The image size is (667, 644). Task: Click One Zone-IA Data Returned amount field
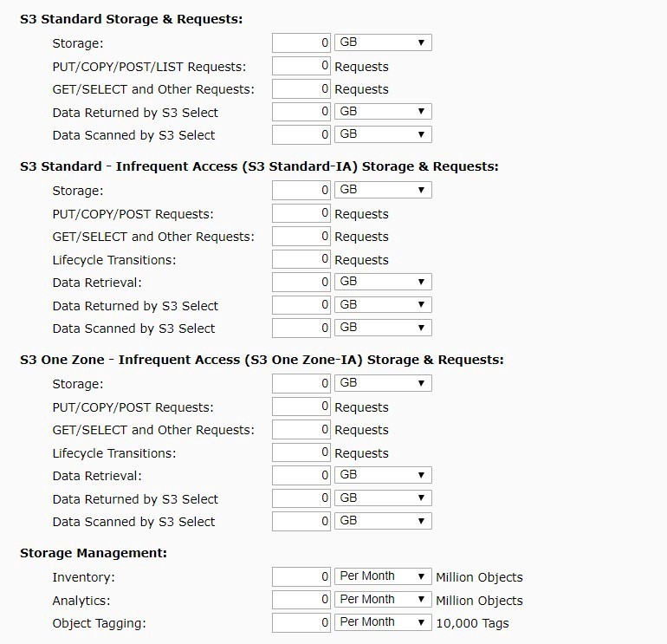(x=301, y=498)
